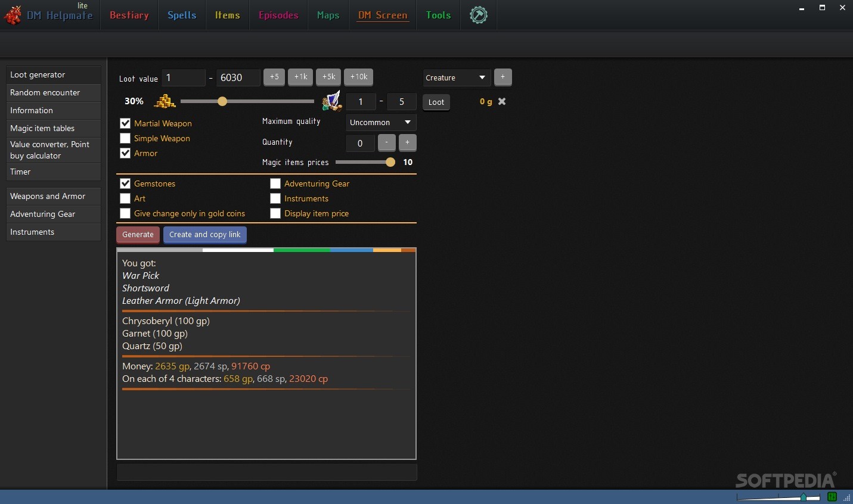Open Adventuring Gear sidebar entry
853x504 pixels.
53,214
